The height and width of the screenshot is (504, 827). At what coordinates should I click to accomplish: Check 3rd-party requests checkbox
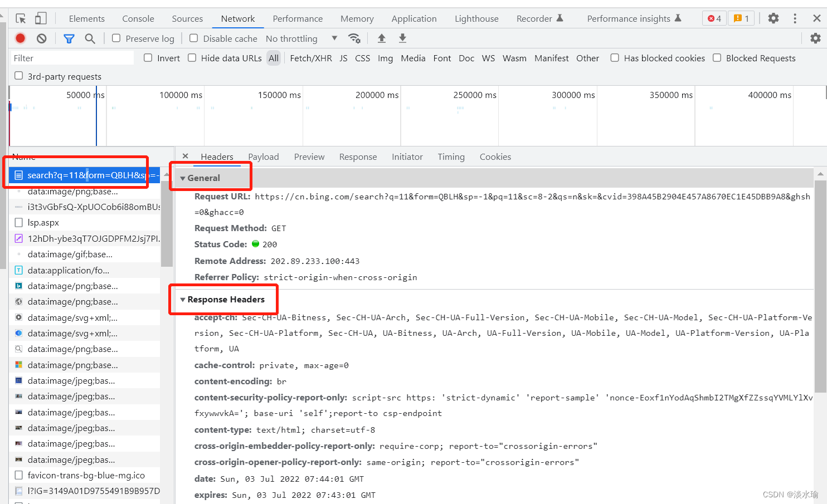[x=18, y=76]
